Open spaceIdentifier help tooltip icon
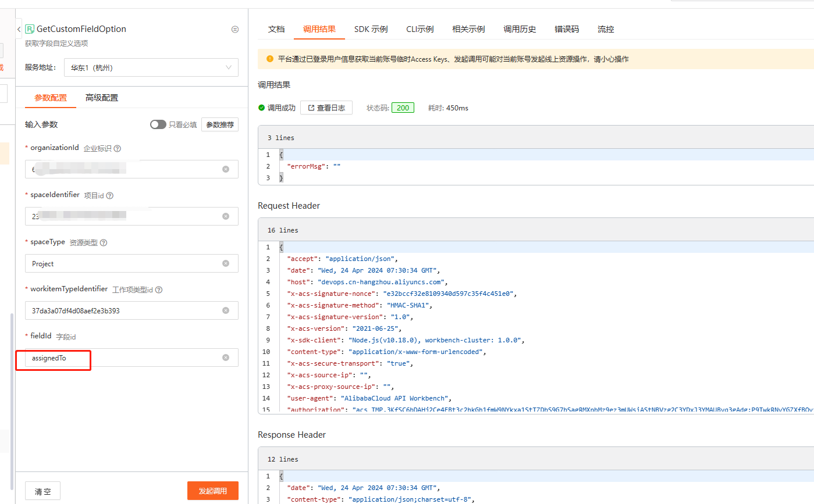Image resolution: width=814 pixels, height=504 pixels. click(110, 196)
